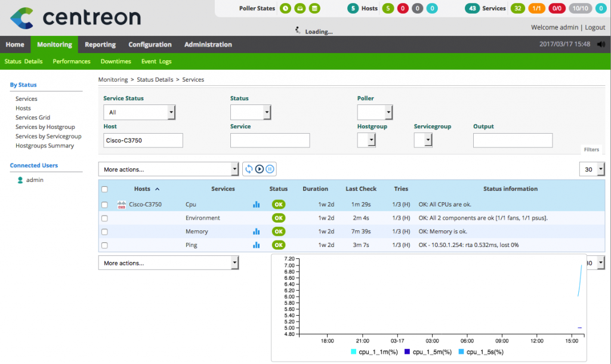Open the Service Status dropdown showing All

tap(139, 112)
